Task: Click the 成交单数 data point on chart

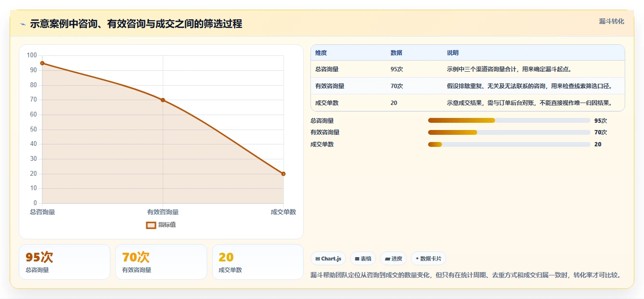Action: point(283,174)
